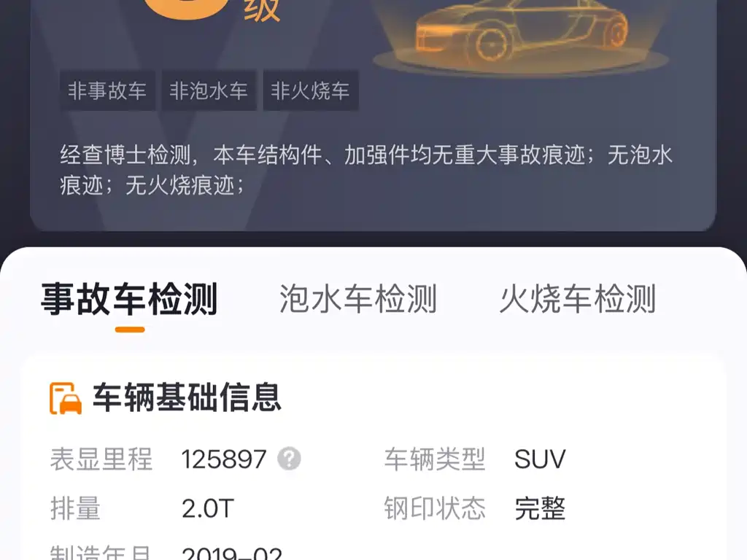Tap the 制造年月 2019-02 value

click(x=232, y=553)
